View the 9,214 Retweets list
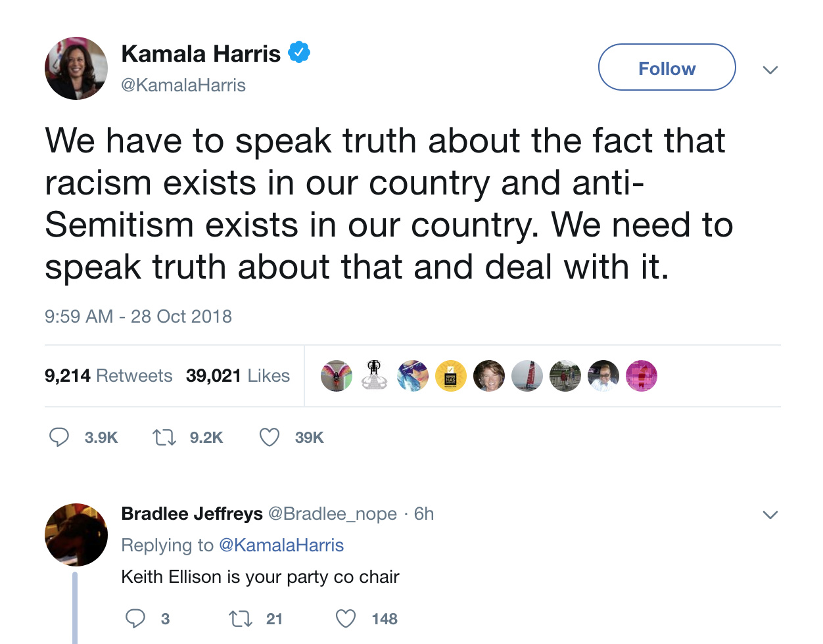Image resolution: width=823 pixels, height=644 pixels. (x=108, y=376)
